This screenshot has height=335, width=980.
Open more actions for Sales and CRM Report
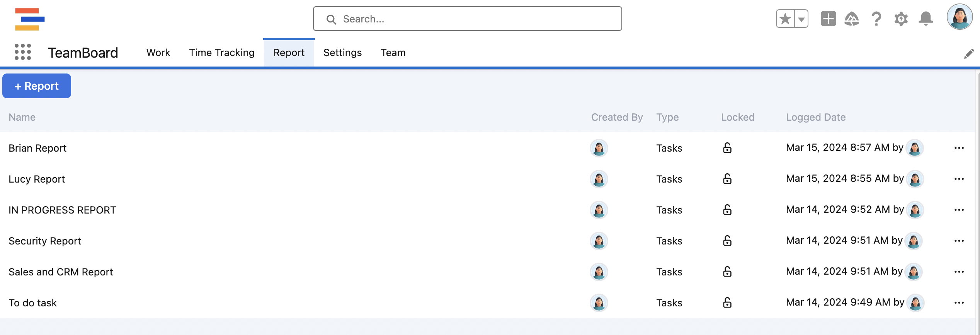pos(959,272)
